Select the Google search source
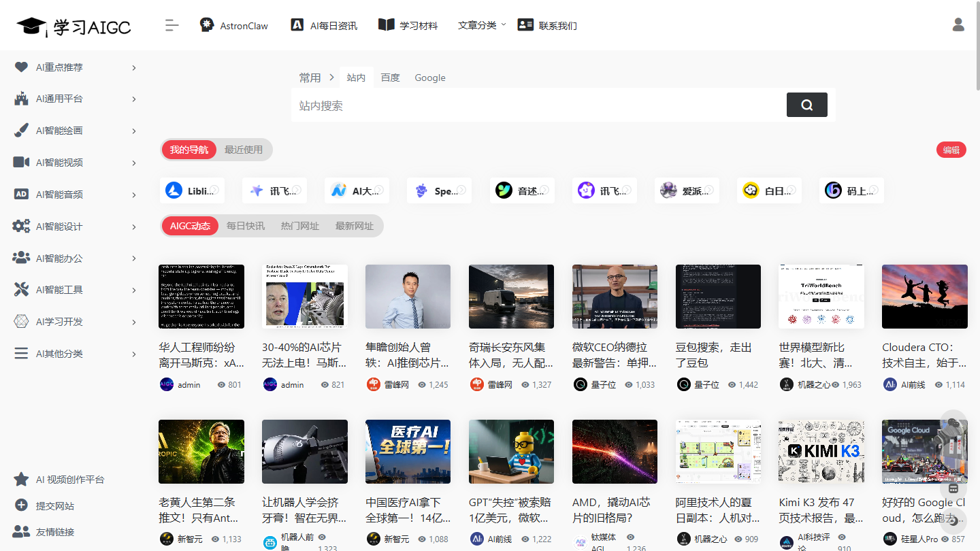This screenshot has width=980, height=551. pos(430,78)
